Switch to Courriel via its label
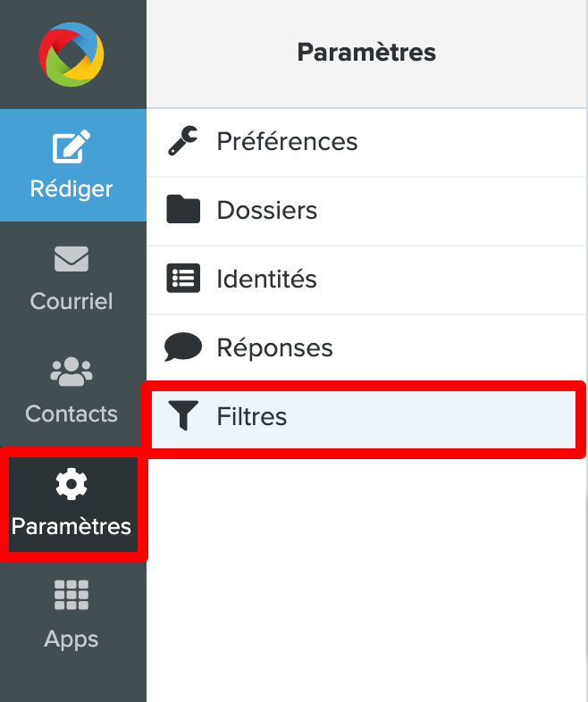588x702 pixels. point(71,301)
